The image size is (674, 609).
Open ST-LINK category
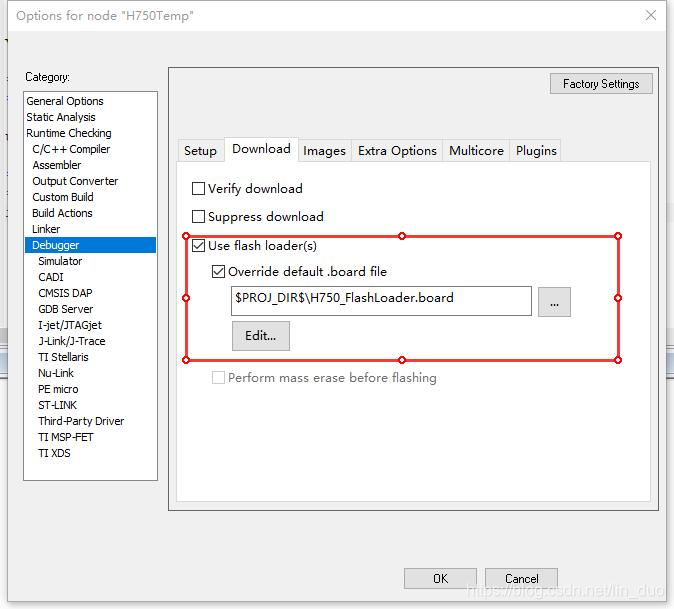pos(90,405)
